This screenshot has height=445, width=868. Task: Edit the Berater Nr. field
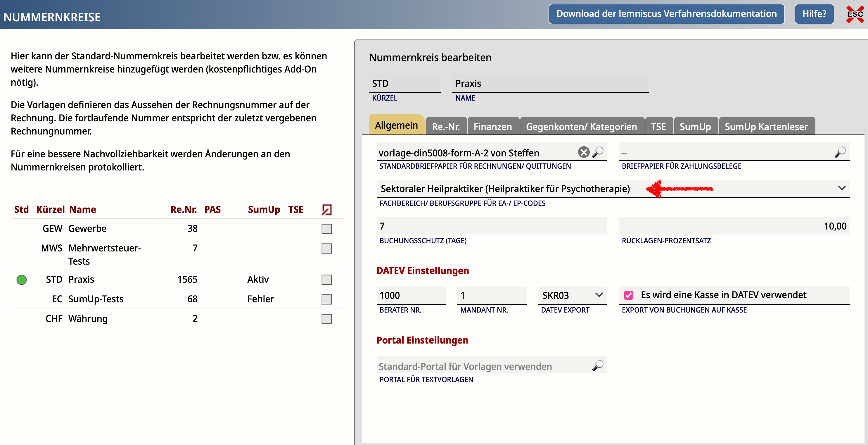click(411, 295)
